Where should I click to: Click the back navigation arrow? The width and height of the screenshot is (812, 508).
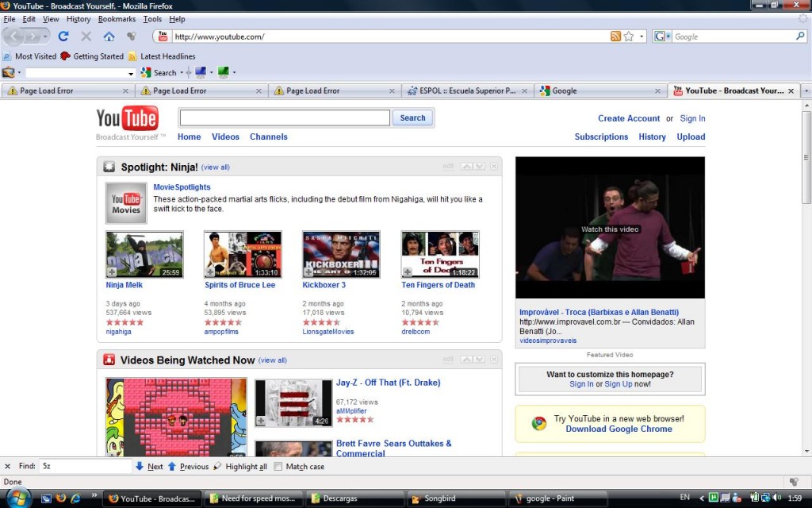[x=14, y=37]
